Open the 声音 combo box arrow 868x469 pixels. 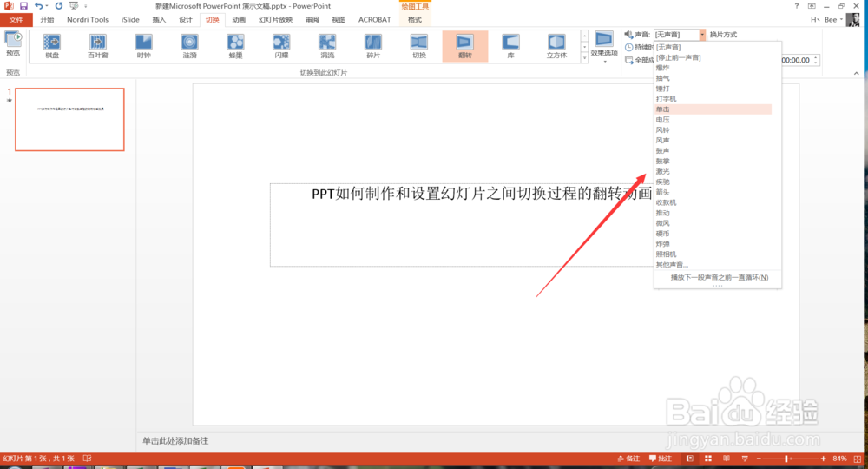(x=702, y=35)
